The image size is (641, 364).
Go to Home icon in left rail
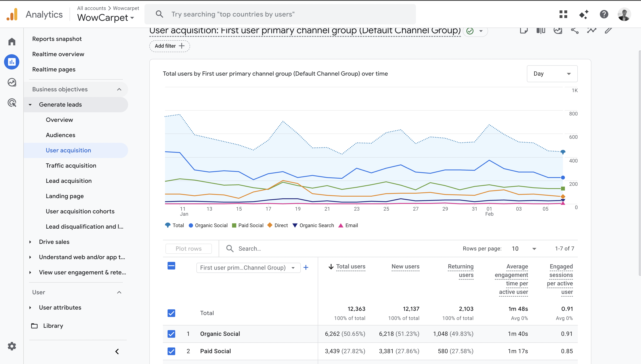(x=11, y=42)
